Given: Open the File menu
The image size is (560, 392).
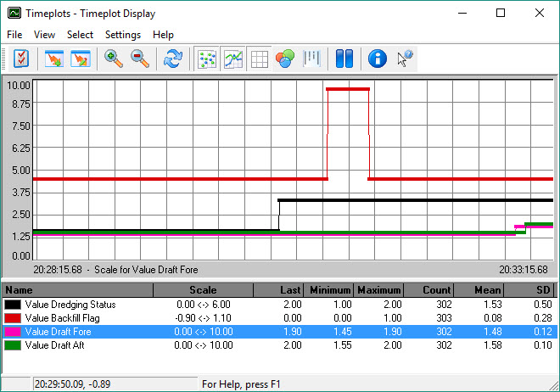Looking at the screenshot, I should (14, 35).
